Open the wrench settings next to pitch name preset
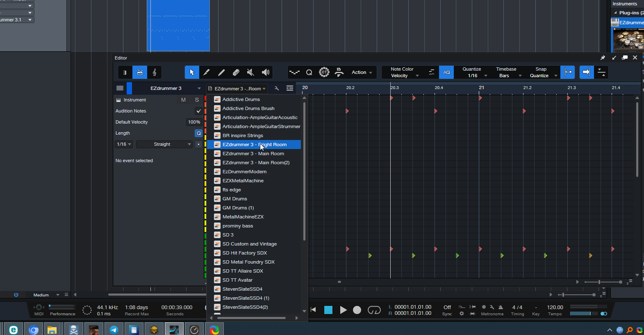644x335 pixels. click(277, 88)
